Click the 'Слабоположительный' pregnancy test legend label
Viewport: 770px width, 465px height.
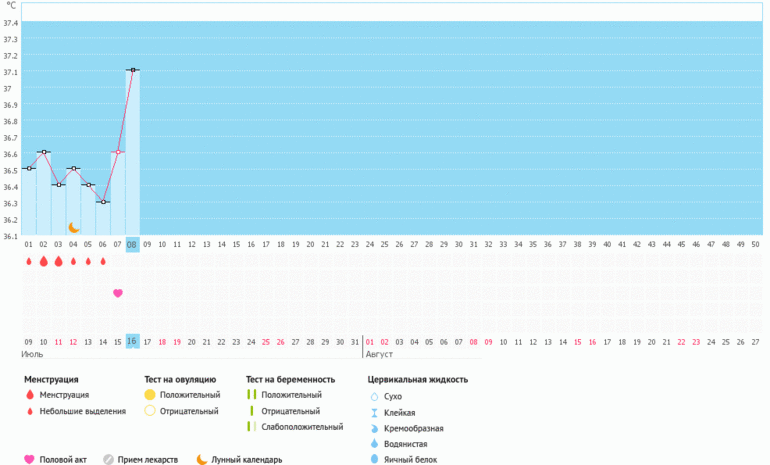[x=297, y=427]
